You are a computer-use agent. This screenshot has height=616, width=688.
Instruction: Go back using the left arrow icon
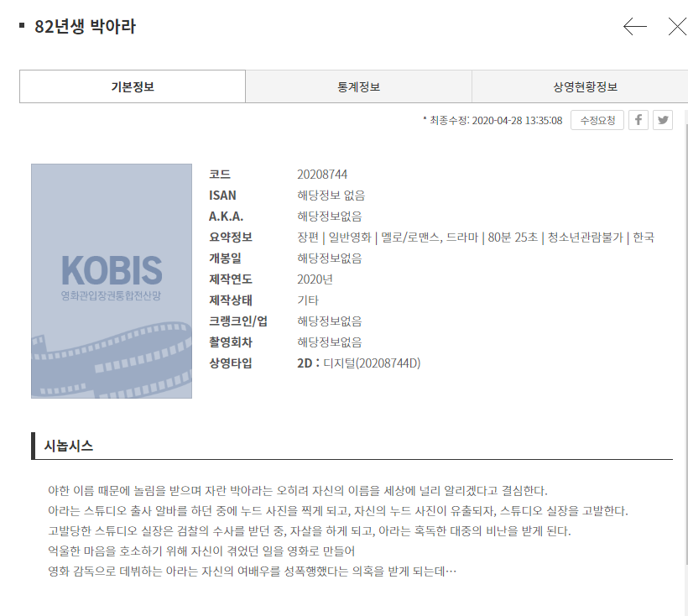(x=634, y=27)
